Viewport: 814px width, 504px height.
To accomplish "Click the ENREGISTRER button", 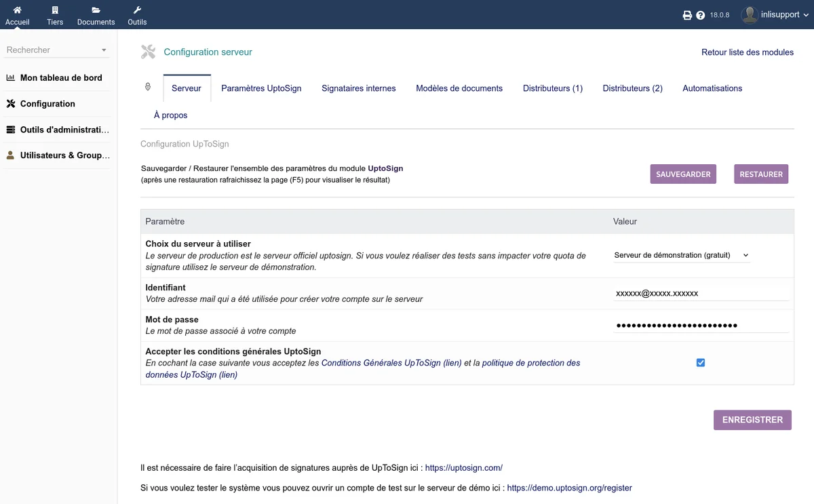I will point(752,420).
